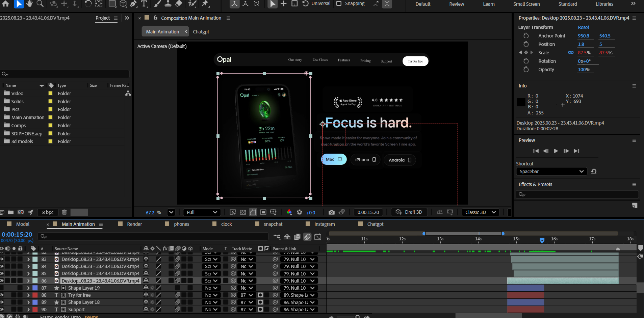The height and width of the screenshot is (318, 644).
Task: Select the Hand tool in the toolbar
Action: point(29,4)
